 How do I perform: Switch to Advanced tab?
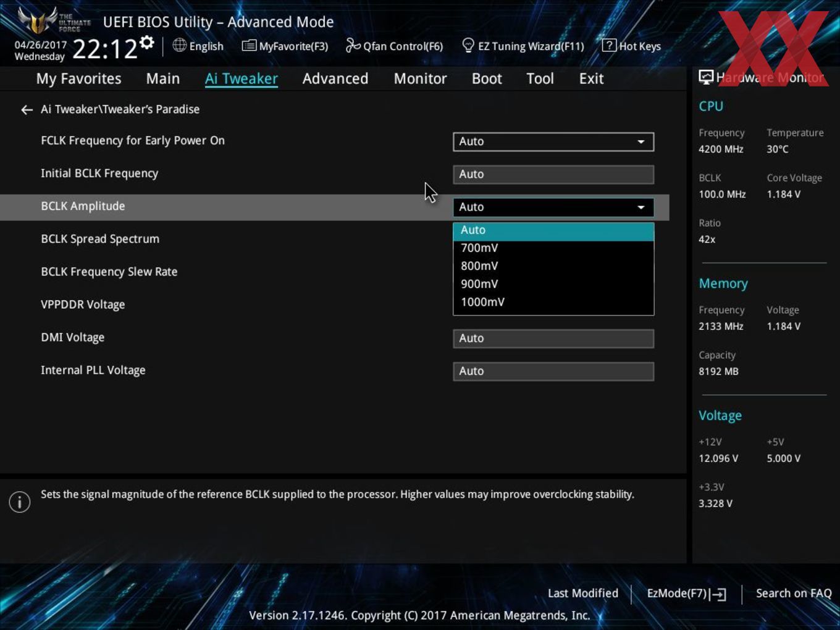pyautogui.click(x=335, y=79)
